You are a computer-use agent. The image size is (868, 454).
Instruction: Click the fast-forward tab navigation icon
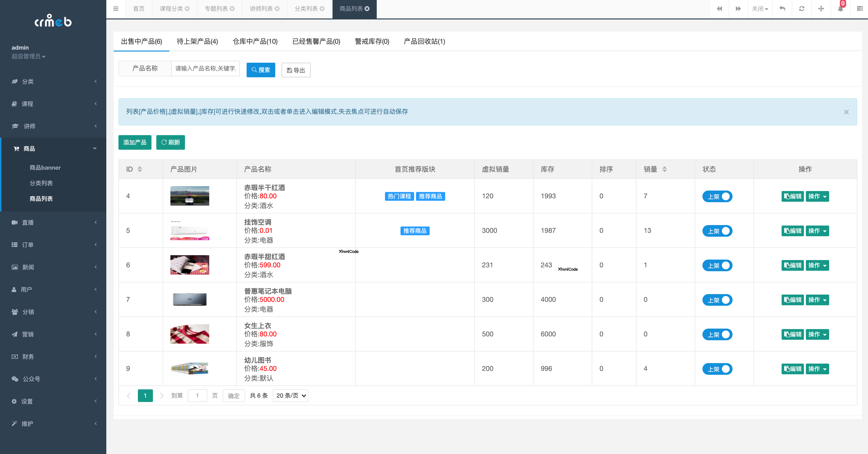point(738,9)
